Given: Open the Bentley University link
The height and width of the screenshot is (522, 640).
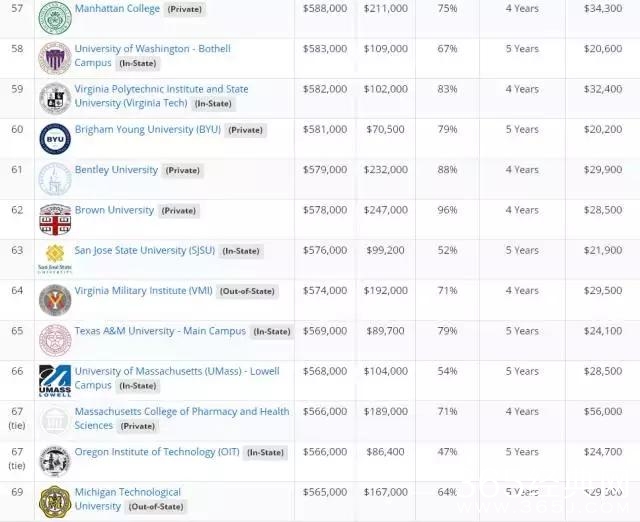Looking at the screenshot, I should pyautogui.click(x=116, y=170).
